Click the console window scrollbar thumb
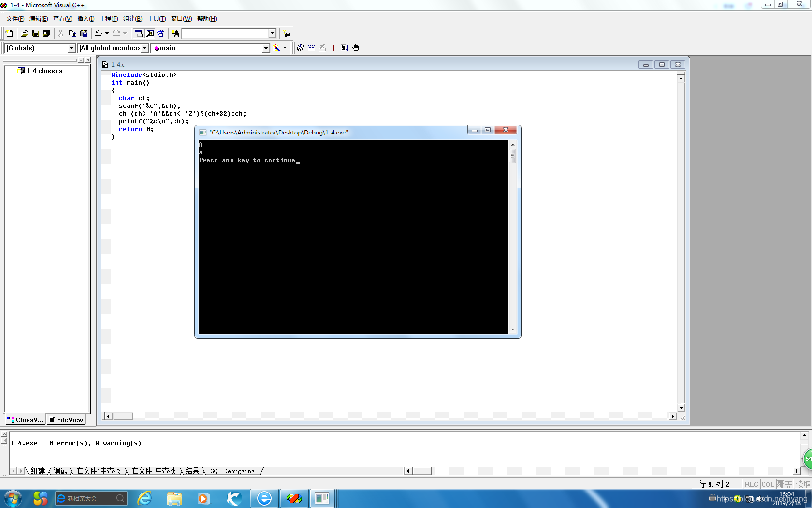The image size is (812, 508). click(512, 156)
